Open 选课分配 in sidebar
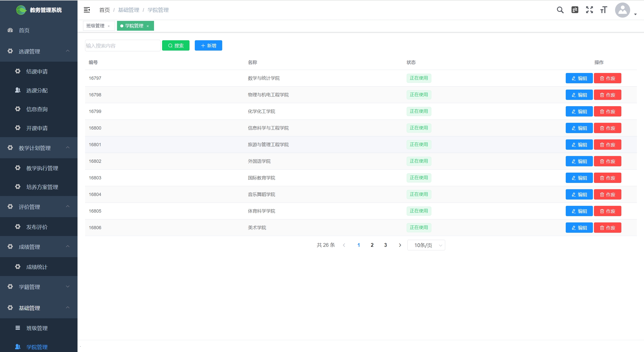 tap(37, 90)
